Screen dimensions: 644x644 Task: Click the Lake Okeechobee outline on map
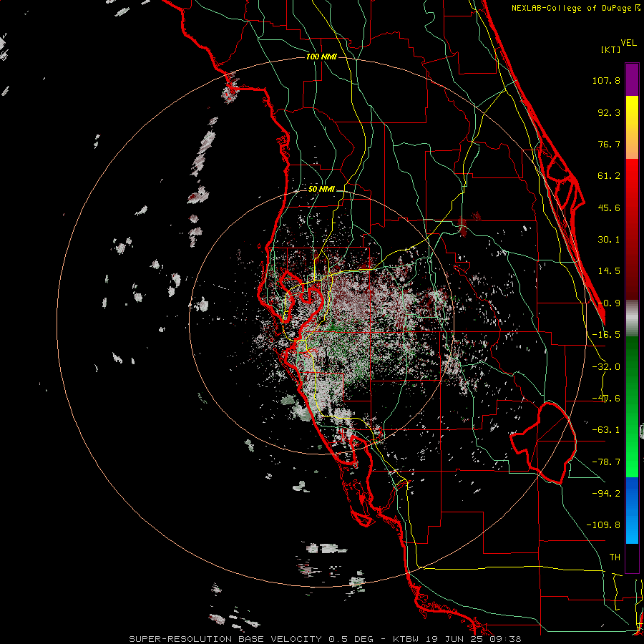point(543,443)
